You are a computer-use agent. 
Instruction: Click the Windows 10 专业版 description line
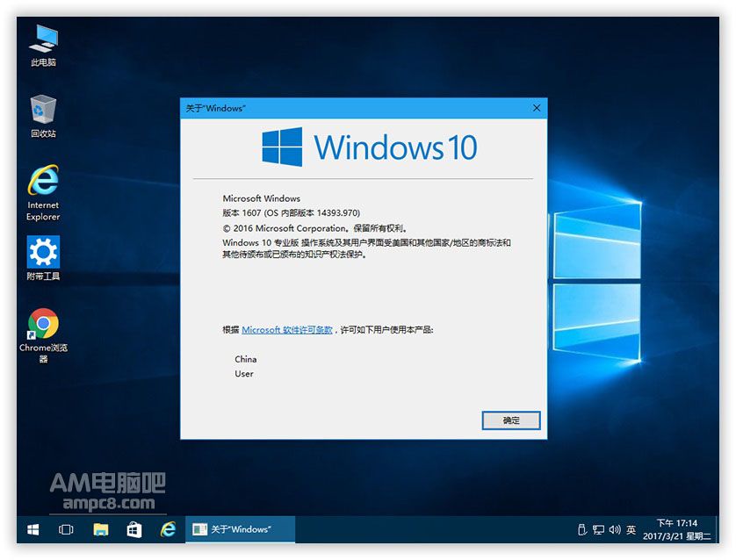click(366, 248)
